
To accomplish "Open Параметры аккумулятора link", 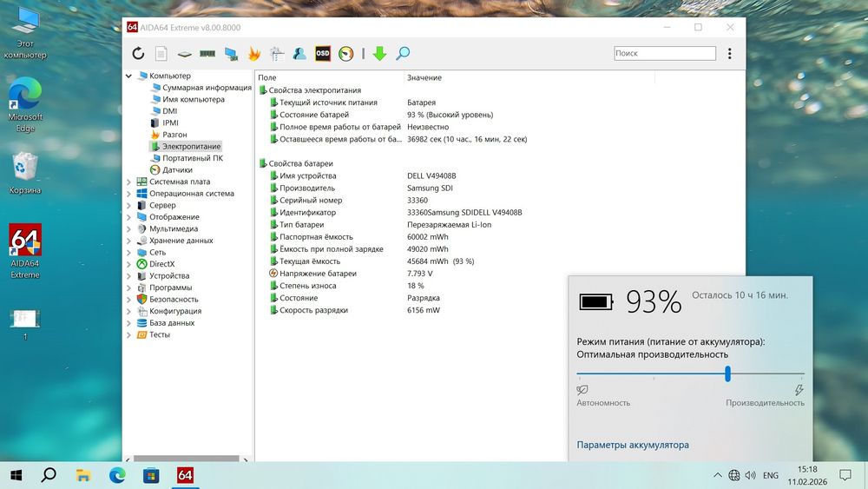I will 633,445.
